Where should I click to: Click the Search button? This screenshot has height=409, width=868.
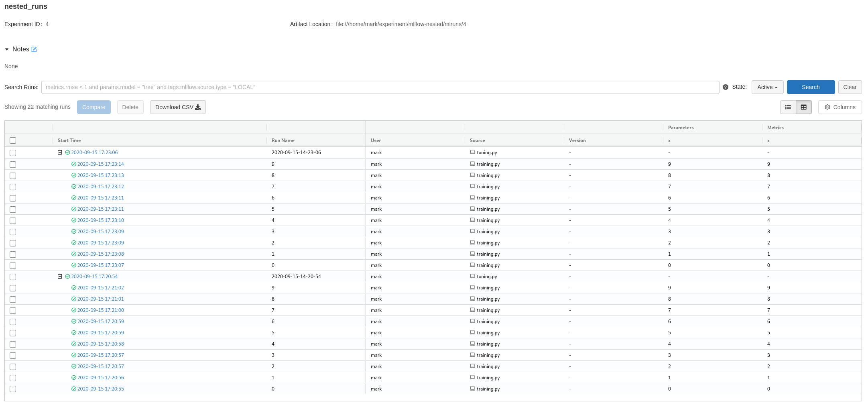810,87
